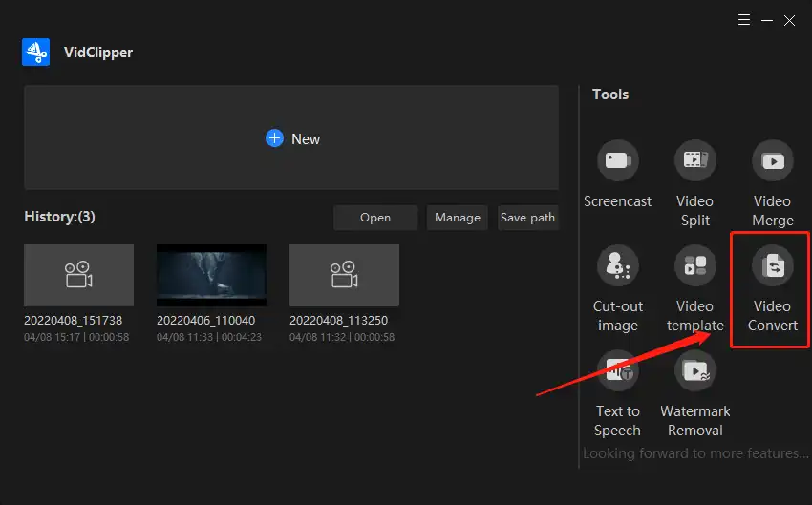Click the Tools panel heading
Viewport: 812px width, 505px height.
(x=610, y=95)
